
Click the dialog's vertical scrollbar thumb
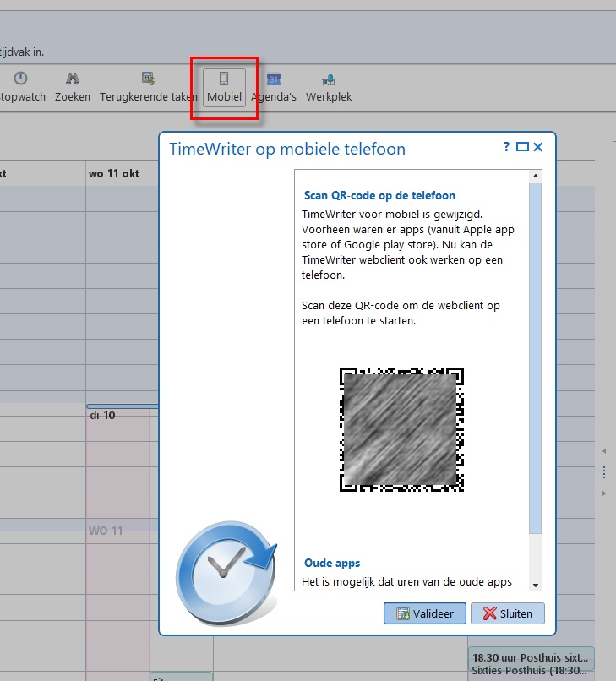(536, 358)
